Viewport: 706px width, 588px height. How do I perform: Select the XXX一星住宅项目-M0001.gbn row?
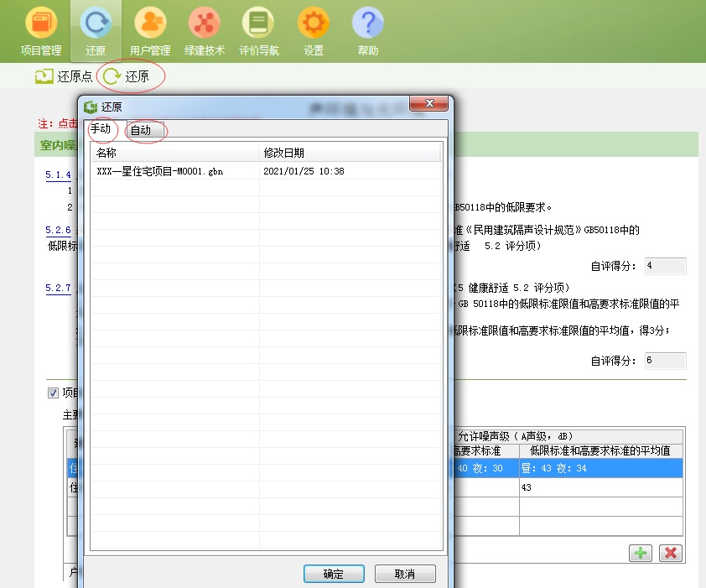[266, 171]
